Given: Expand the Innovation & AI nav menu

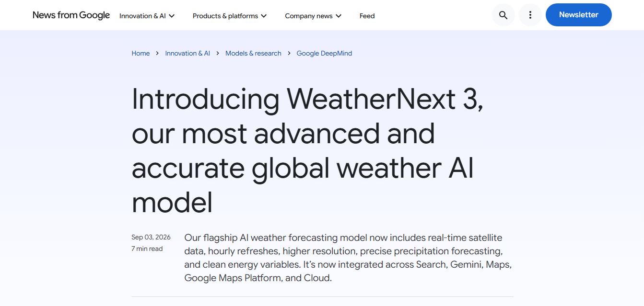Looking at the screenshot, I should pos(147,16).
